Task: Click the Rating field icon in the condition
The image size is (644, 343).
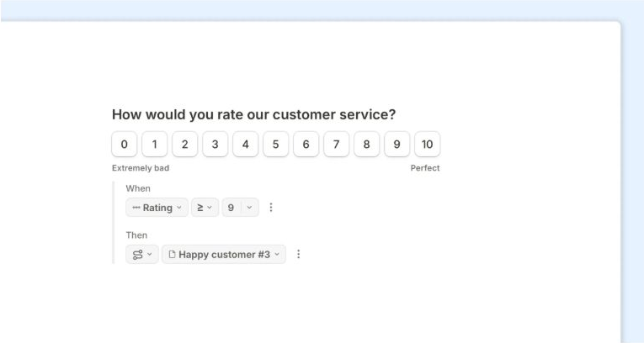Action: 136,208
